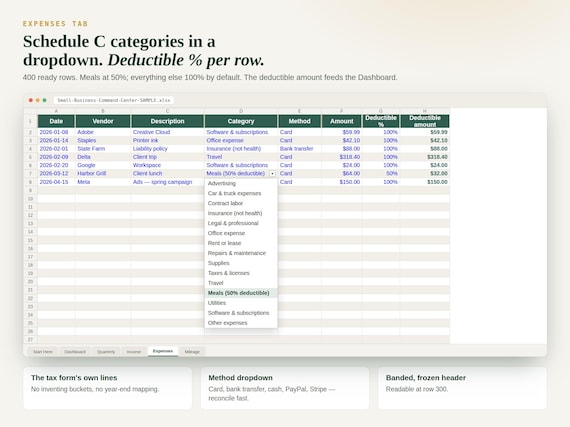Select the $318.40 amount cell

[x=342, y=157]
